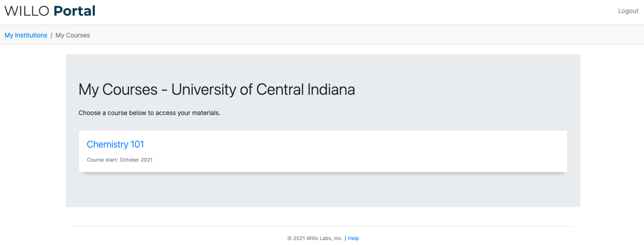Click the WILLO Portal logo
This screenshot has height=245, width=644.
point(50,11)
